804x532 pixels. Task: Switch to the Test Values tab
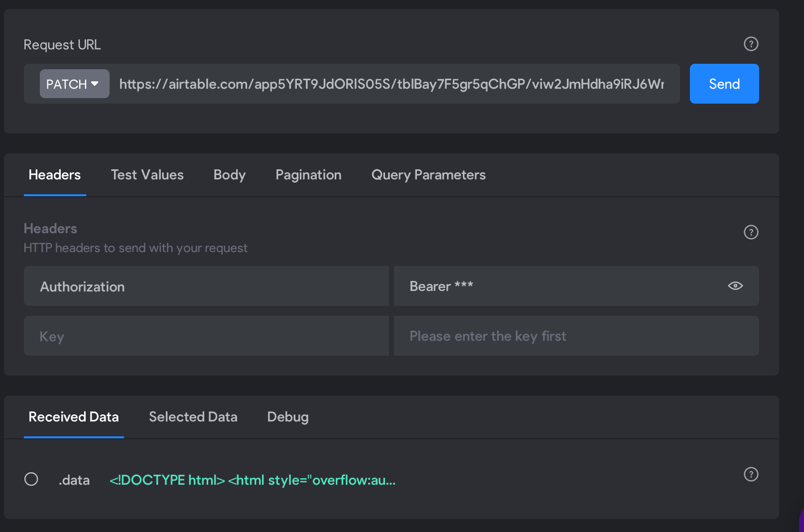[147, 175]
